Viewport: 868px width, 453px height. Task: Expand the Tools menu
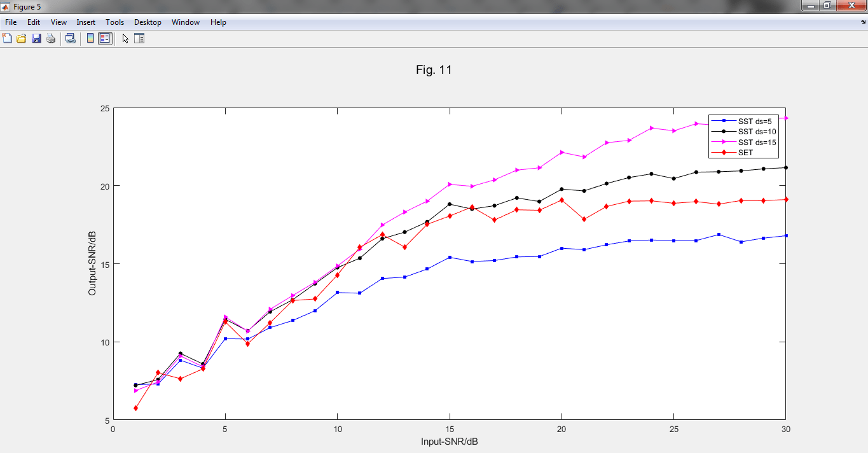[115, 22]
